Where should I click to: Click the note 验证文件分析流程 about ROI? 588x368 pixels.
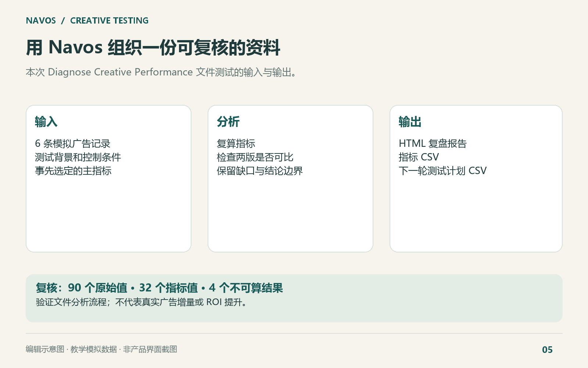[141, 302]
